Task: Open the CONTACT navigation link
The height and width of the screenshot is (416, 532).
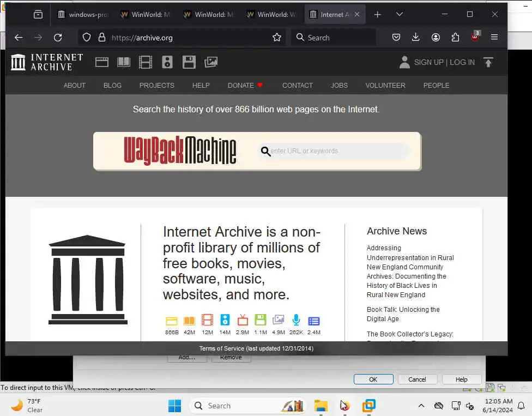Action: click(x=298, y=86)
